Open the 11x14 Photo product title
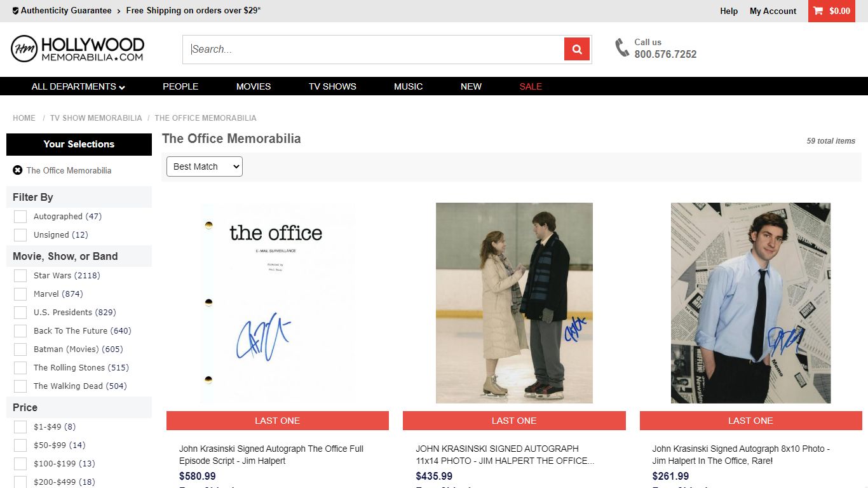Viewport: 868px width, 488px height. tap(505, 455)
